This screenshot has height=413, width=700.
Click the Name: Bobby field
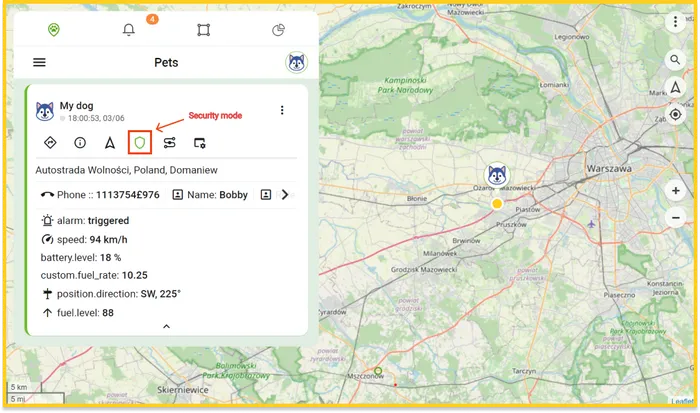[x=210, y=195]
